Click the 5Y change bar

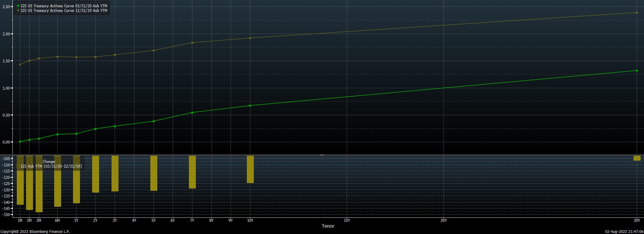point(154,173)
